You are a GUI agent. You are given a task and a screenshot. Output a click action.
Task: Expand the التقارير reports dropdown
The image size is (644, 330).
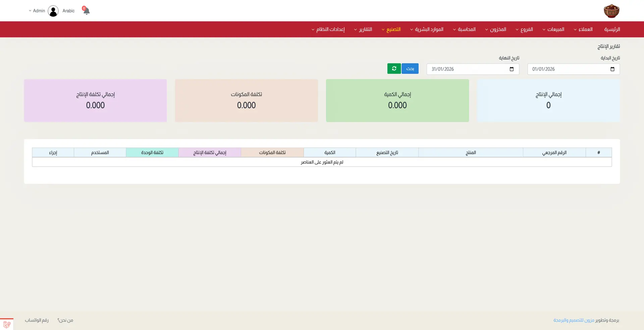[x=363, y=30]
